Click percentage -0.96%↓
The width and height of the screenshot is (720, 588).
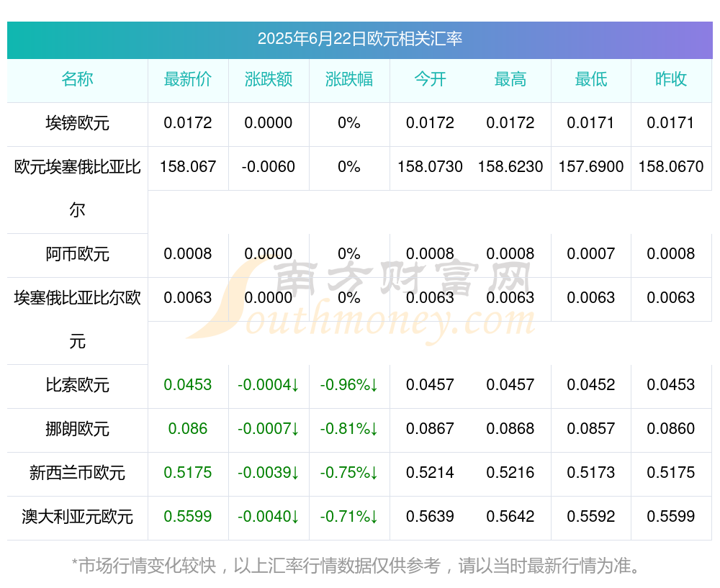pos(349,384)
